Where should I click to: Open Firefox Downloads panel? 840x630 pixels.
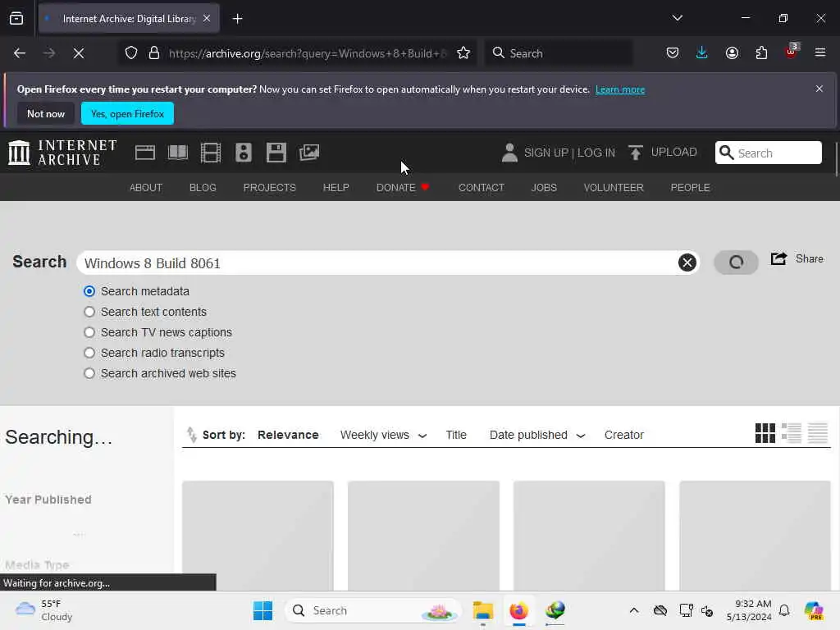click(x=702, y=52)
